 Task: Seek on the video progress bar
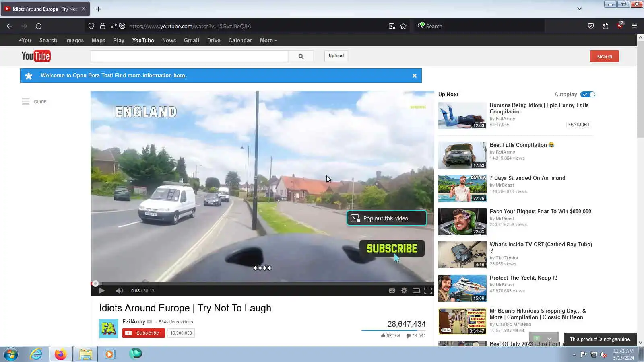tap(262, 284)
